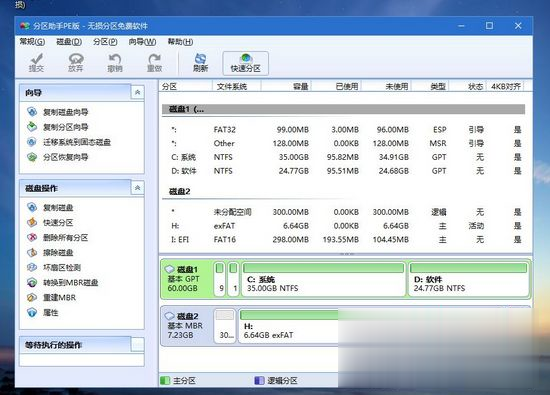Image resolution: width=550 pixels, height=395 pixels.
Task: Choose 重建MBR disk operation
Action: (52, 297)
